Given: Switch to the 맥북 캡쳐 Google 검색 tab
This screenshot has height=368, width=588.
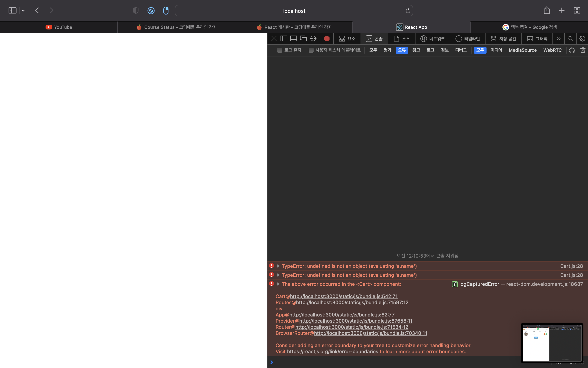Looking at the screenshot, I should pos(529,27).
